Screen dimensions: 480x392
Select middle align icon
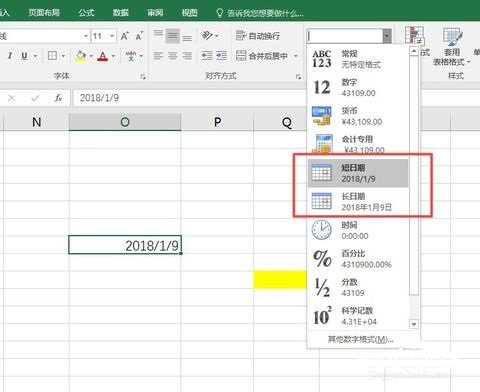(x=173, y=36)
